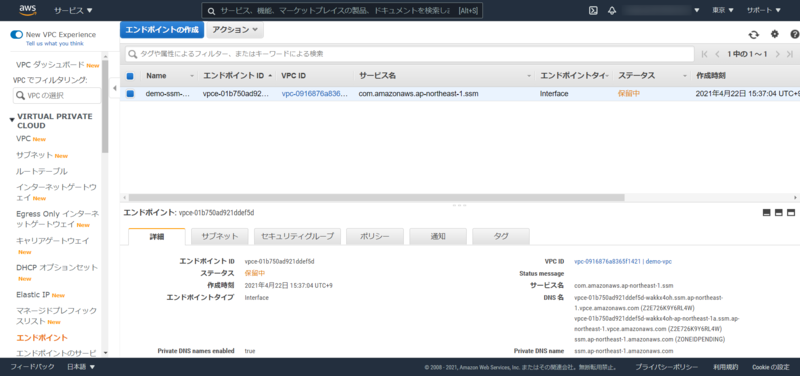This screenshot has height=376, width=800.
Task: Switch to the 通知 tab
Action: [438, 237]
